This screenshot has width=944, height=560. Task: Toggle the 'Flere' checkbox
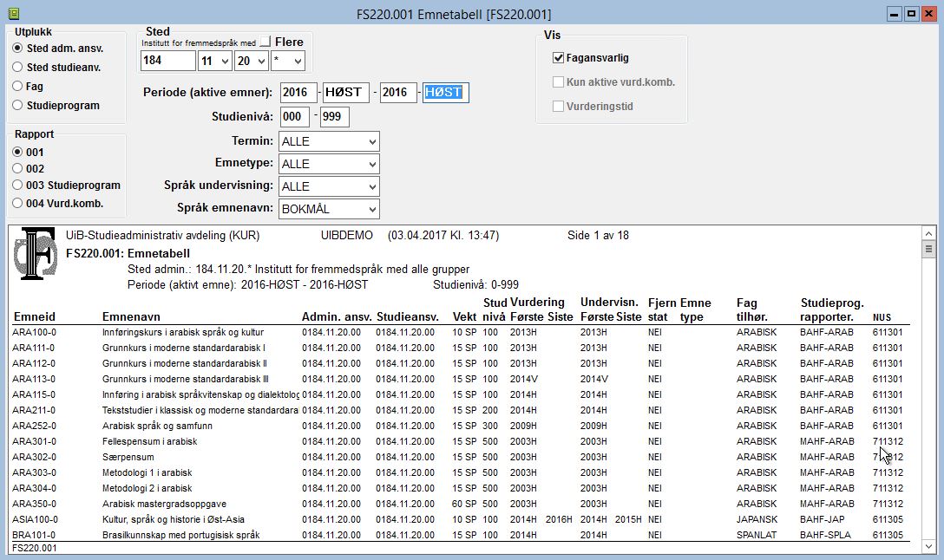[265, 42]
